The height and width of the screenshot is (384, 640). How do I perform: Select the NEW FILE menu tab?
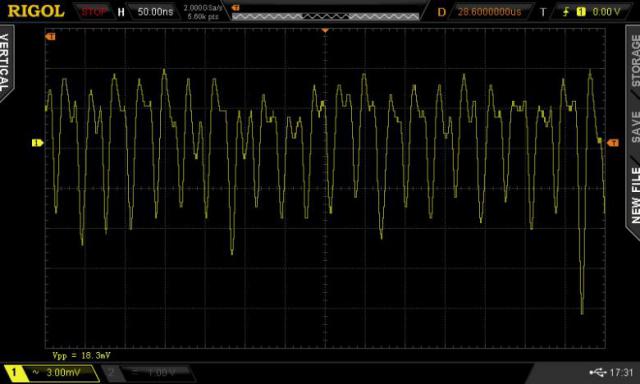tap(635, 195)
